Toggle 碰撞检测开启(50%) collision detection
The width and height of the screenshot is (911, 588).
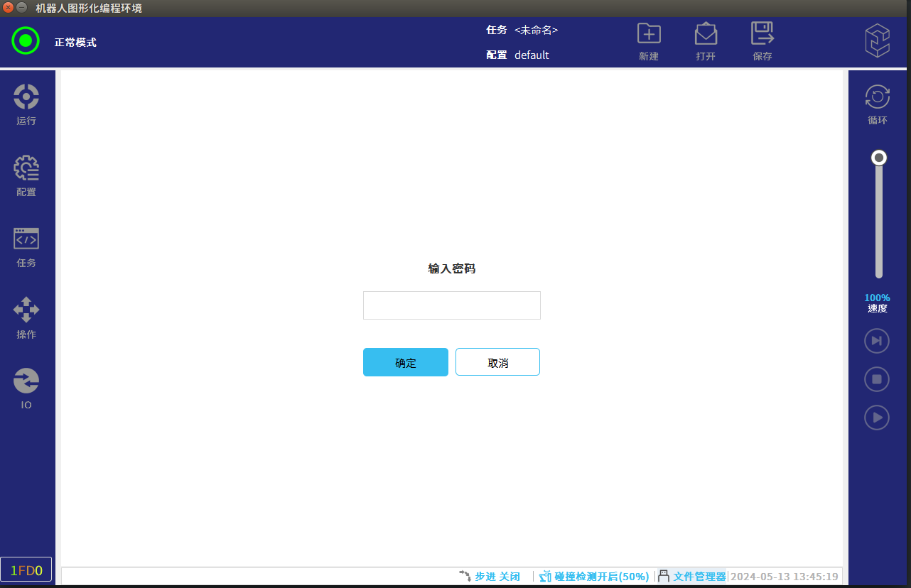pyautogui.click(x=594, y=577)
